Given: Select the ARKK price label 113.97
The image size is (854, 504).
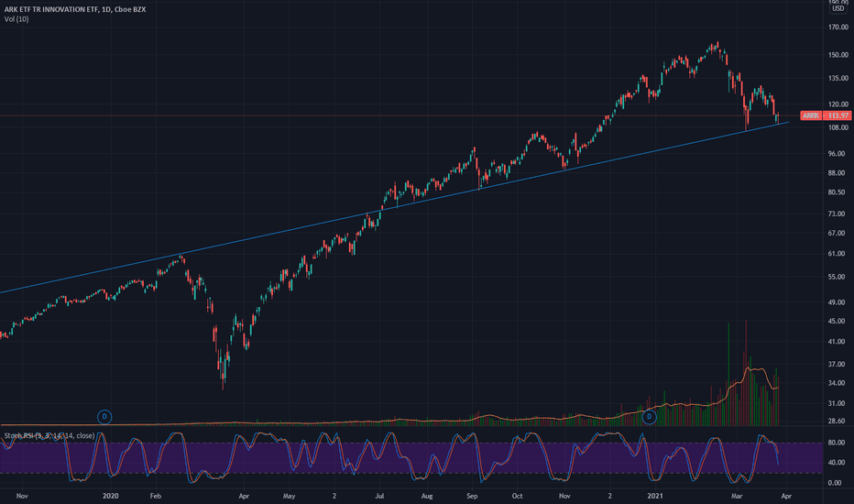Looking at the screenshot, I should (x=826, y=115).
